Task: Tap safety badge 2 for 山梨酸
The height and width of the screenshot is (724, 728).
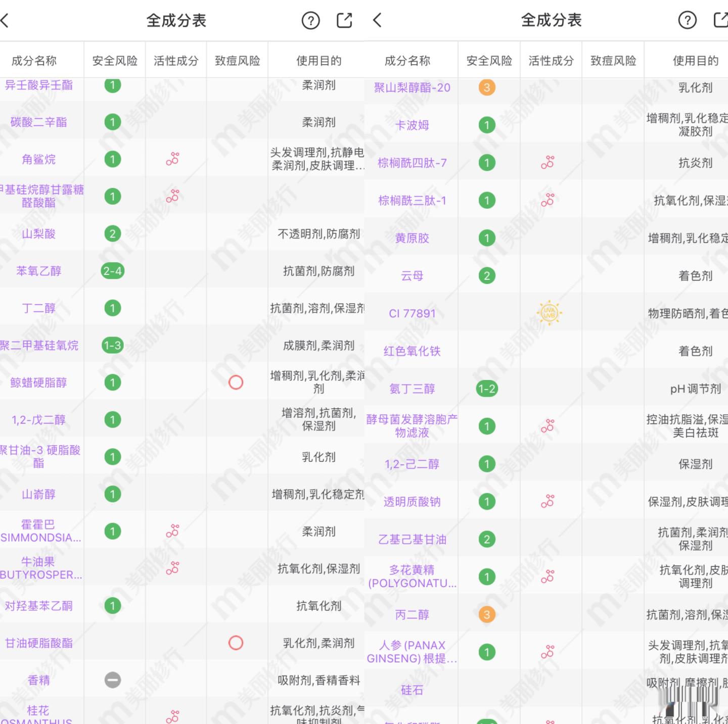Action: 113,233
